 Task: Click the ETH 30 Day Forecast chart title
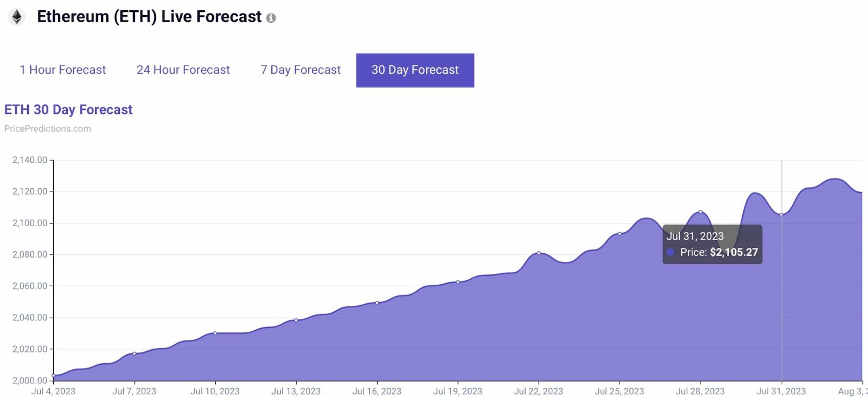(68, 110)
